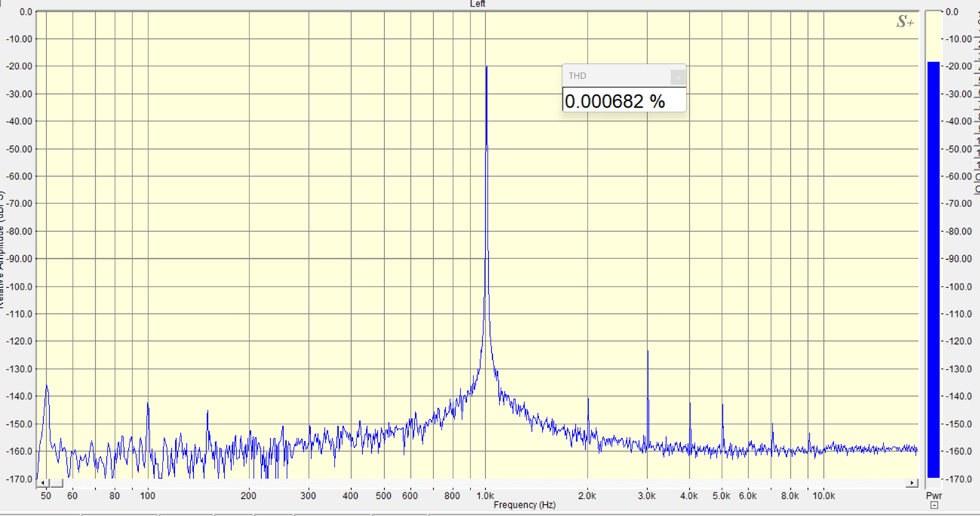Click the Frequency (Hz) axis label
This screenshot has height=516, width=980.
coord(524,505)
